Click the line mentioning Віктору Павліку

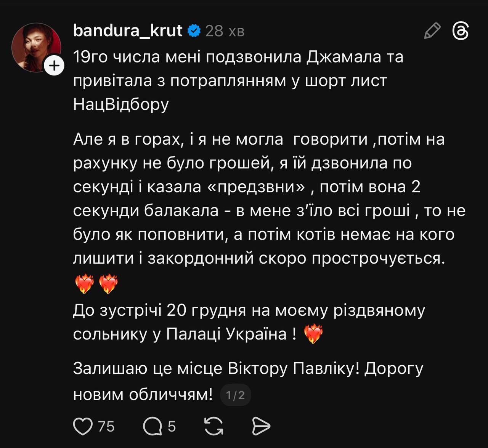tap(248, 369)
